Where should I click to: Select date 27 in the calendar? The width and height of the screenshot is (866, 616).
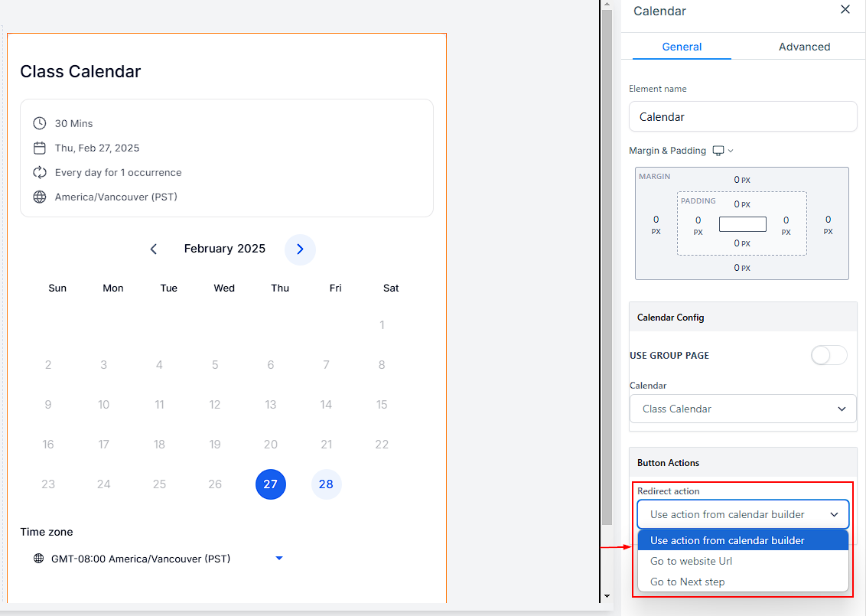271,484
